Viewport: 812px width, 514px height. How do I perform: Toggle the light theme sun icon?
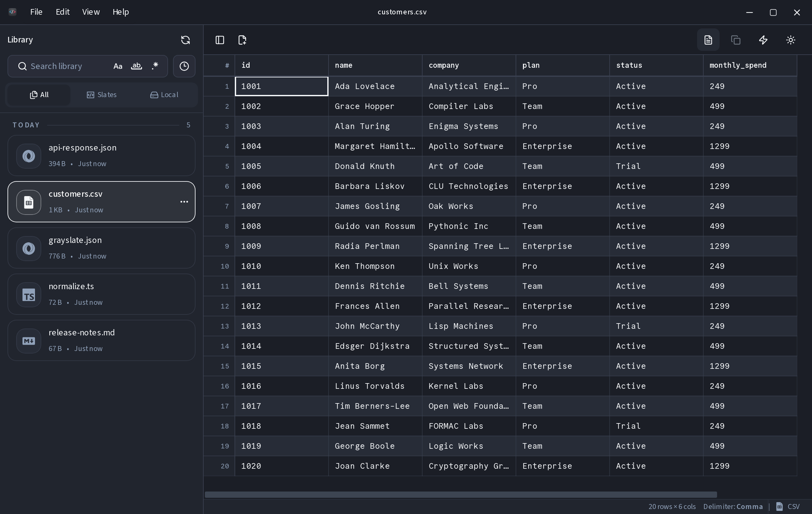click(x=790, y=40)
